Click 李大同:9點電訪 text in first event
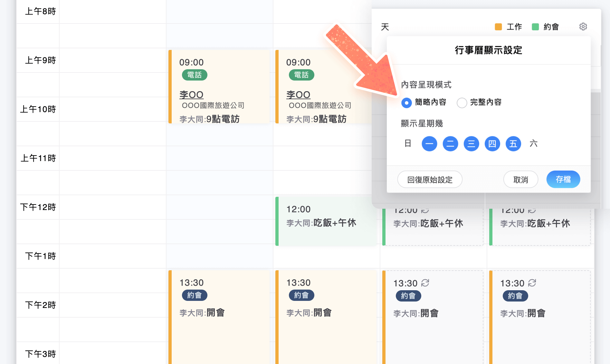This screenshot has width=610, height=364. (x=209, y=119)
